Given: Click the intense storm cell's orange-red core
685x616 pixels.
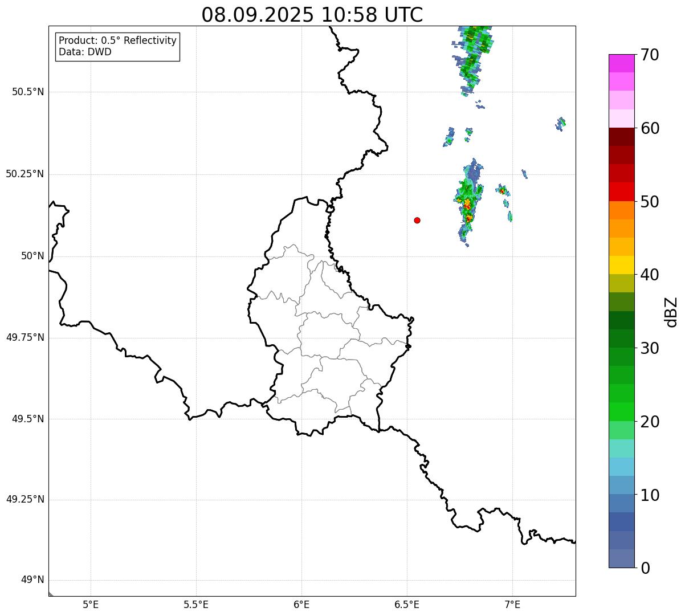Looking at the screenshot, I should click(467, 205).
